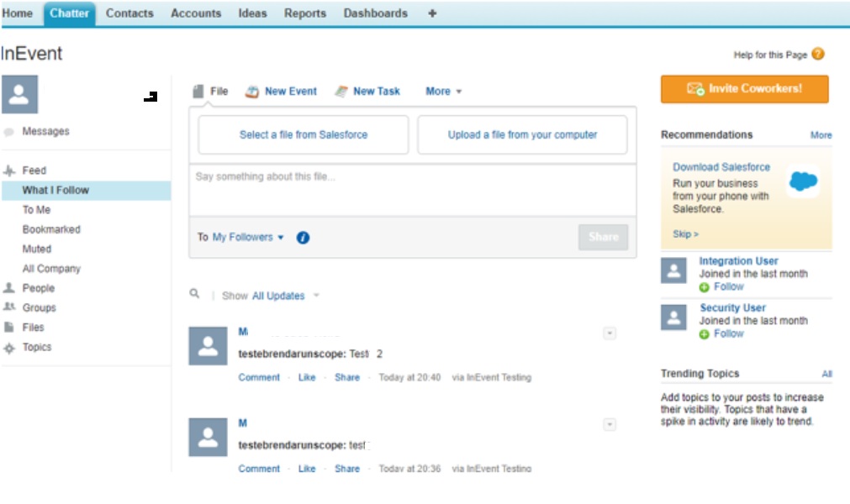The image size is (850, 504).
Task: Open the Integration User profile link
Action: 738,261
